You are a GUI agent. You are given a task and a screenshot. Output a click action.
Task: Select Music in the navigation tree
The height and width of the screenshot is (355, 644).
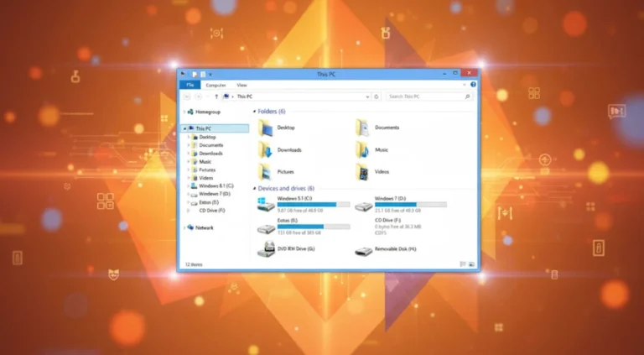tap(205, 161)
